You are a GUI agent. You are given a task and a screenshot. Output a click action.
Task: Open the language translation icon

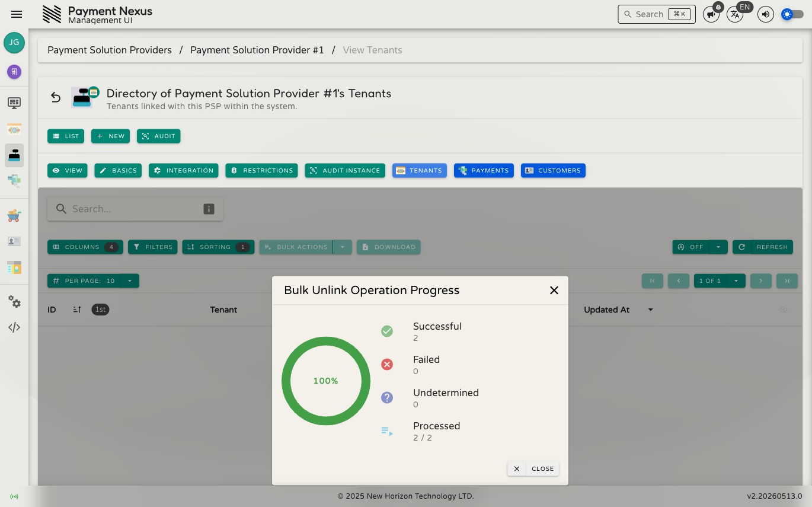point(735,14)
